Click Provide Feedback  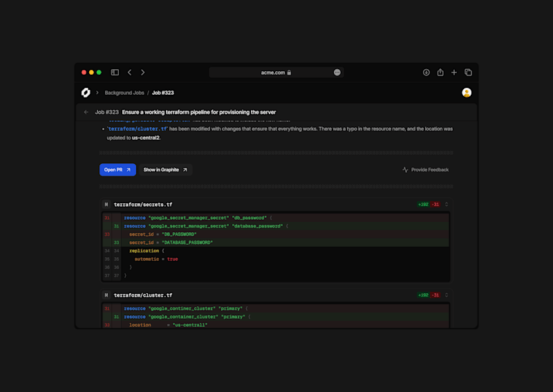pyautogui.click(x=426, y=169)
